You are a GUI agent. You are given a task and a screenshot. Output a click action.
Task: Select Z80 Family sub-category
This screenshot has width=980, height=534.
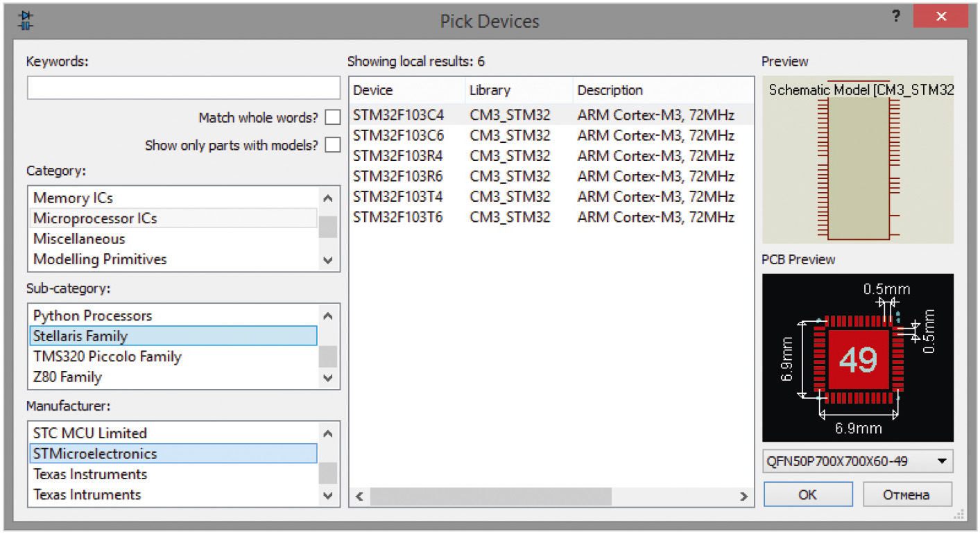coord(173,377)
